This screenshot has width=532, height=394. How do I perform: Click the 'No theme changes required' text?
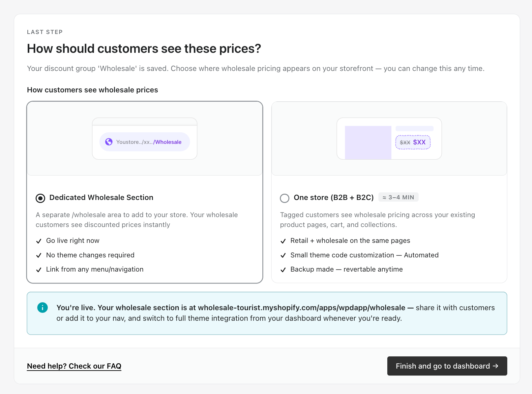tap(90, 255)
